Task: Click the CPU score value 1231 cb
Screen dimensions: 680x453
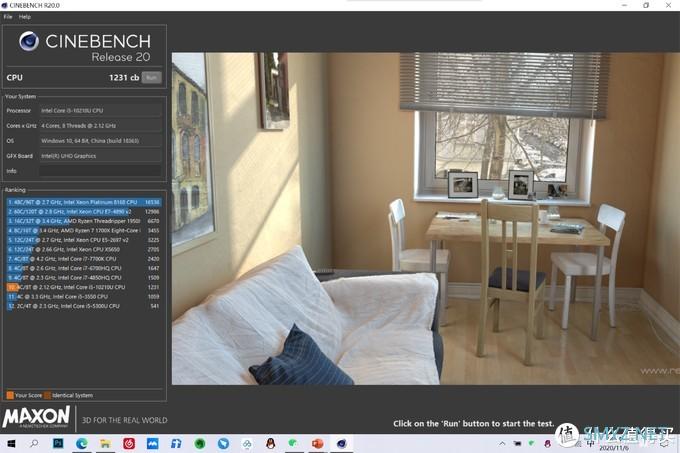Action: pyautogui.click(x=124, y=78)
